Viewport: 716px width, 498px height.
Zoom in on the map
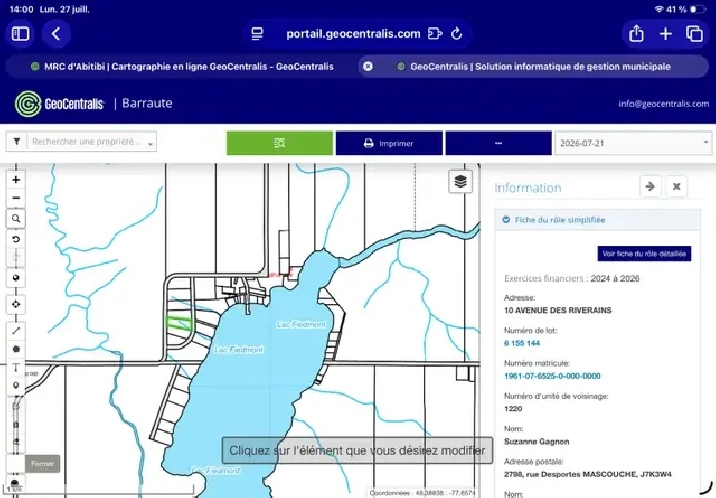click(16, 180)
